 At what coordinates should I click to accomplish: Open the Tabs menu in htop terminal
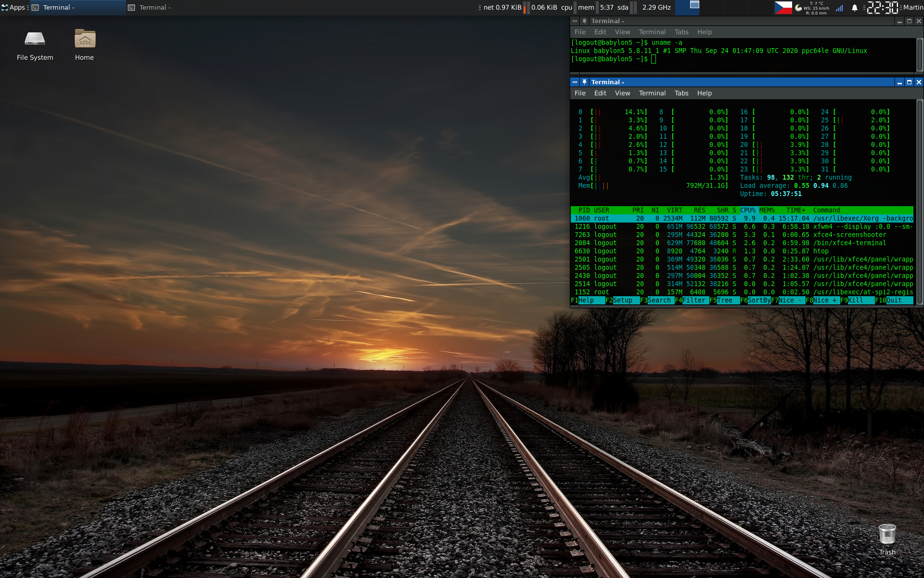(681, 93)
